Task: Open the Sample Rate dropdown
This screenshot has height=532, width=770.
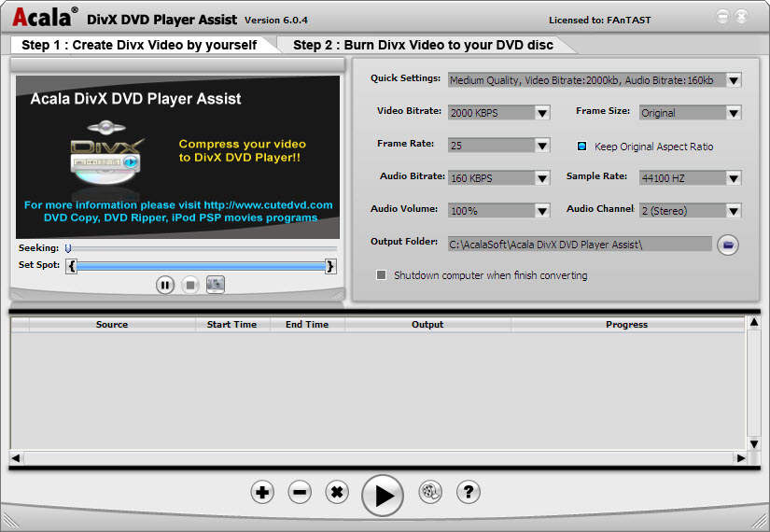Action: pos(734,178)
